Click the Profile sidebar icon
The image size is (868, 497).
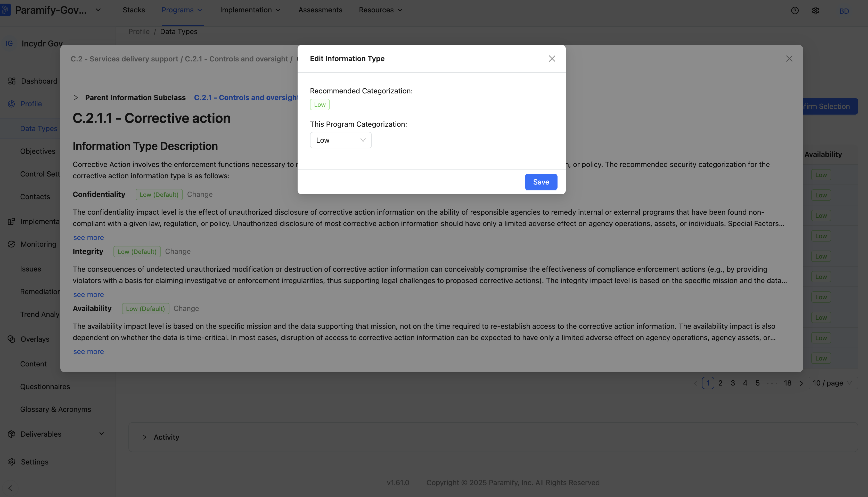pos(11,104)
